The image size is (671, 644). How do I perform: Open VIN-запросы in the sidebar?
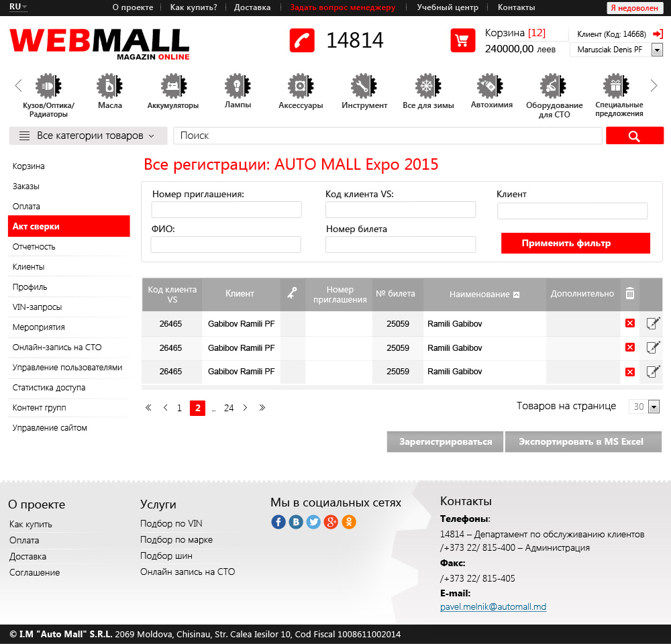pos(37,307)
